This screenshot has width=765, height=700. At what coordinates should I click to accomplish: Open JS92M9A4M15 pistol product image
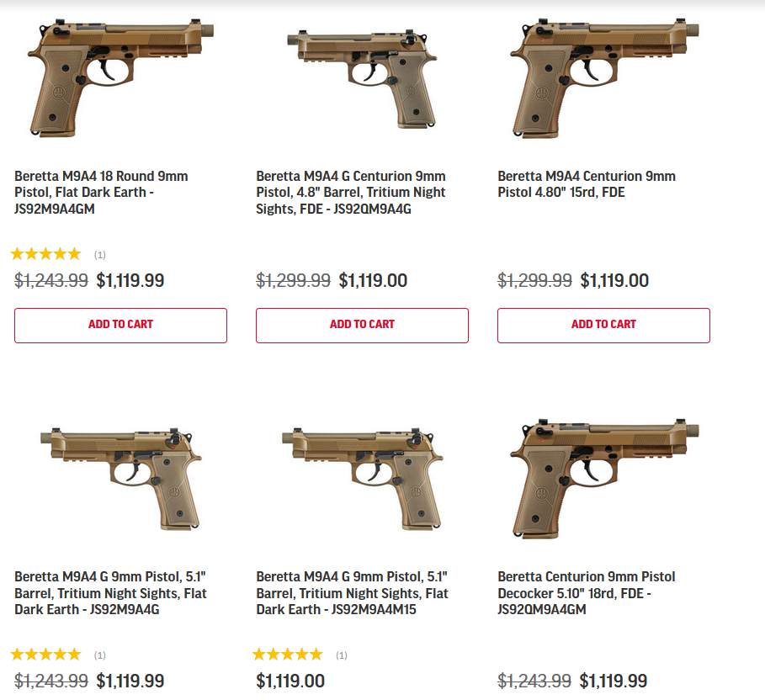(363, 478)
